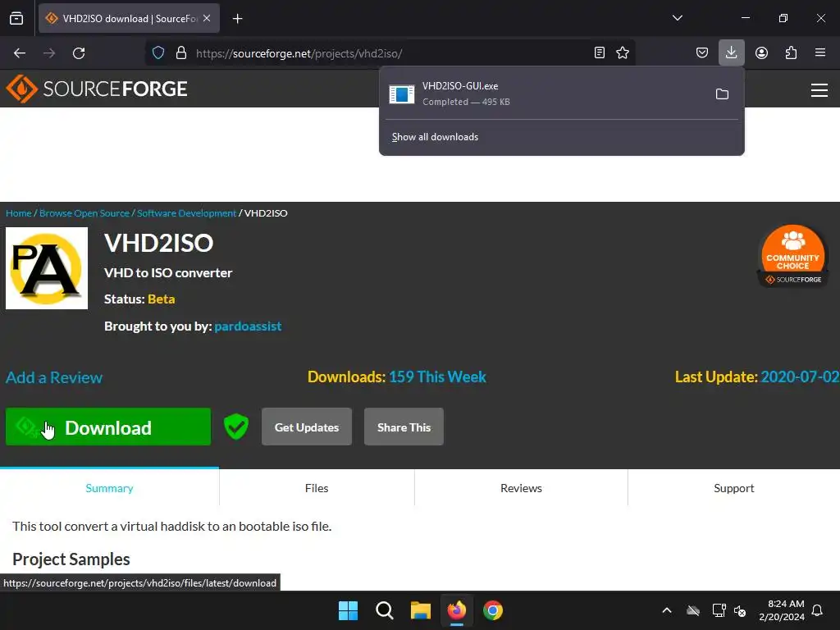Open Software Development breadcrumb link
Screen dimensions: 840x630
tap(186, 213)
